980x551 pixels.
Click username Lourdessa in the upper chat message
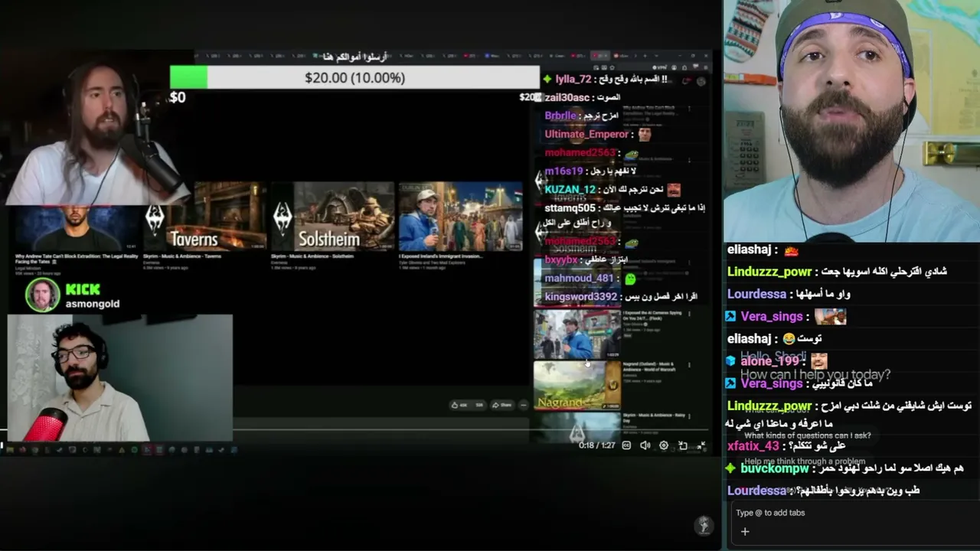tap(757, 294)
